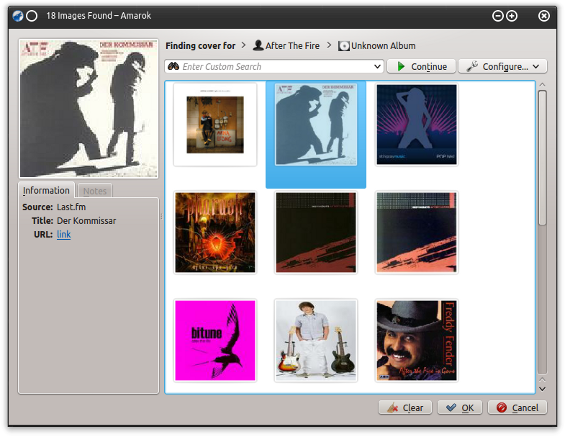Click the Amarok app icon in title bar
This screenshot has width=565, height=437.
(x=18, y=16)
